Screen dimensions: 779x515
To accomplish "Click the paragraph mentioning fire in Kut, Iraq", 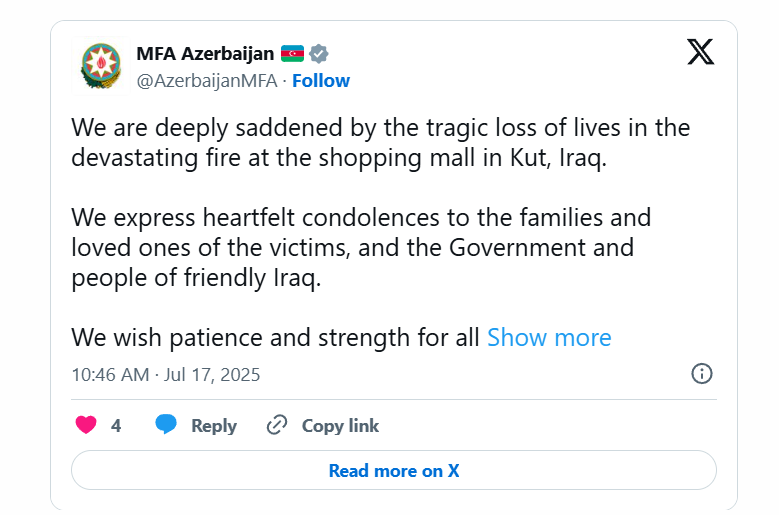I will (381, 143).
